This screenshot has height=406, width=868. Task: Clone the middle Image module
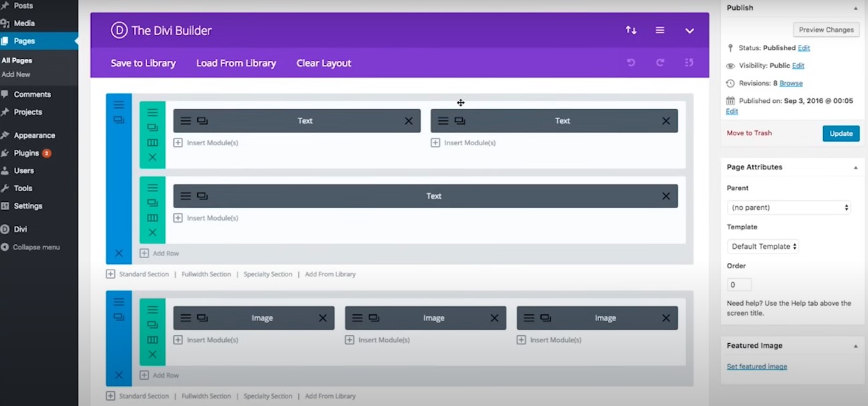[374, 318]
